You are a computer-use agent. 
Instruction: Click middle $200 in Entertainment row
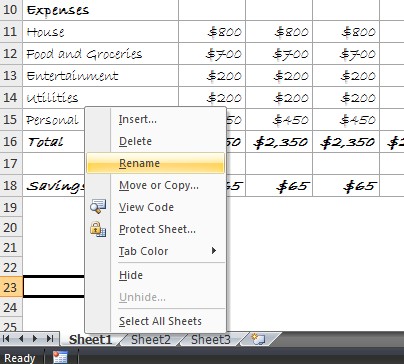coord(279,75)
